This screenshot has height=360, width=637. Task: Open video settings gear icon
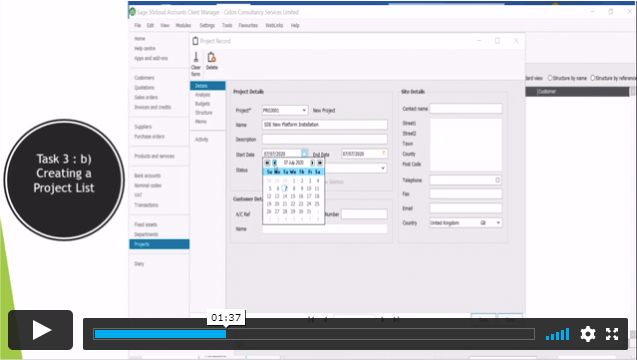coord(588,334)
